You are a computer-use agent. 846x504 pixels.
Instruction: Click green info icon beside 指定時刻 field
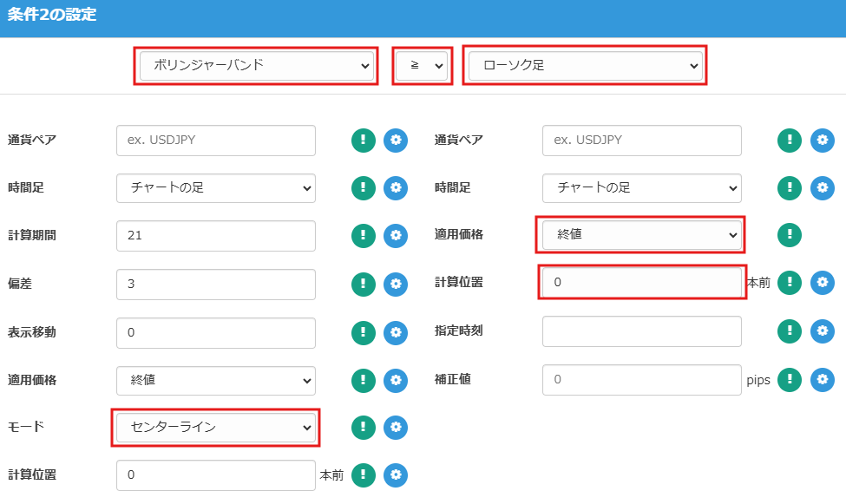click(789, 331)
